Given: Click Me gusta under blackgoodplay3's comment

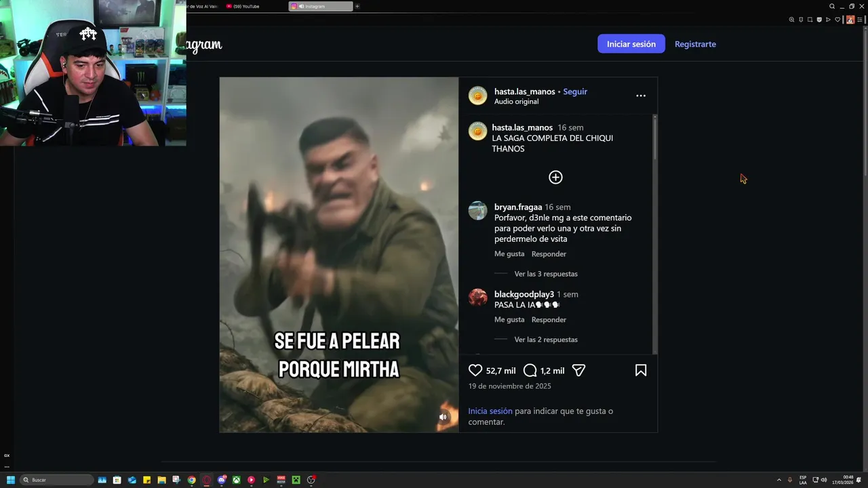Looking at the screenshot, I should click(x=509, y=320).
